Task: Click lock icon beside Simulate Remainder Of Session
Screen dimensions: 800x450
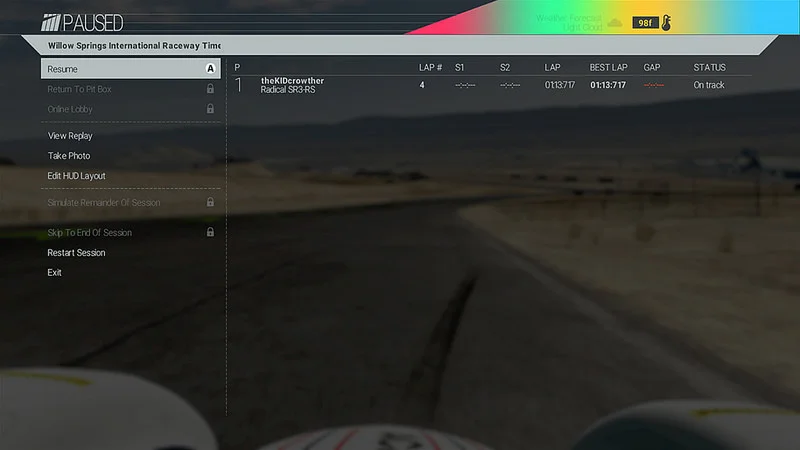Action: coord(210,202)
